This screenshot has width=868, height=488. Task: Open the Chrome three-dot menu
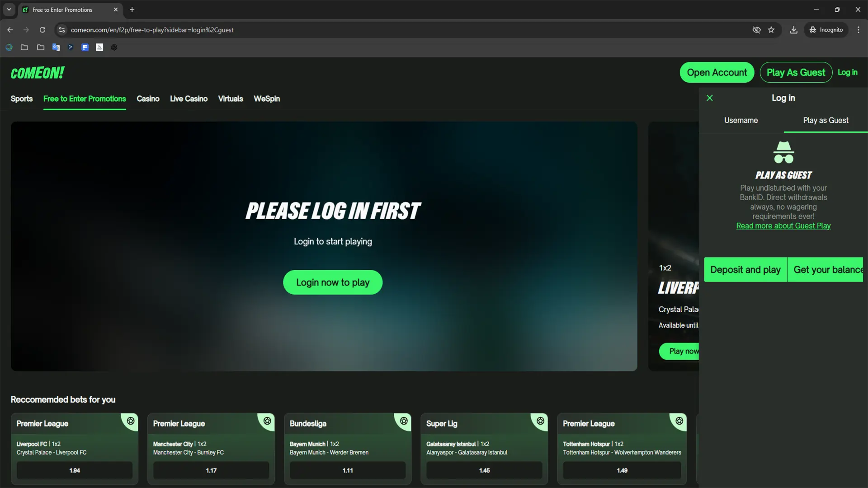[x=858, y=30]
